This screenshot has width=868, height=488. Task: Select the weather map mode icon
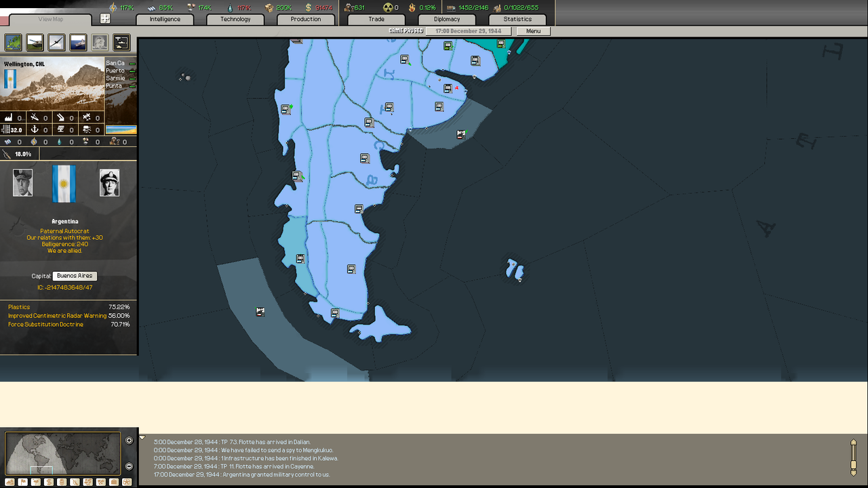[x=36, y=482]
